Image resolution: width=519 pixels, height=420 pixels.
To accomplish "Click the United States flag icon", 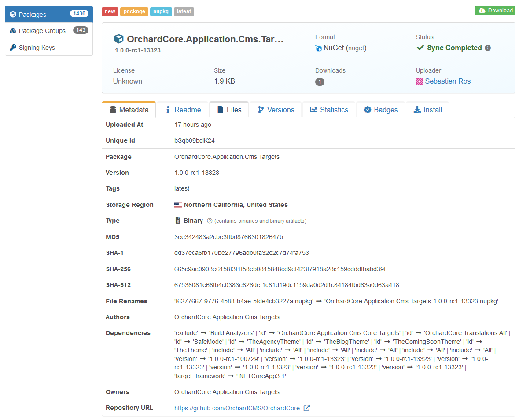I will coord(178,205).
